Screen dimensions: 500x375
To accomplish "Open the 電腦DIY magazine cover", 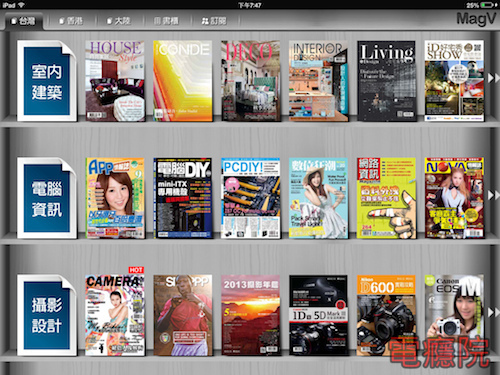I will coord(183,198).
